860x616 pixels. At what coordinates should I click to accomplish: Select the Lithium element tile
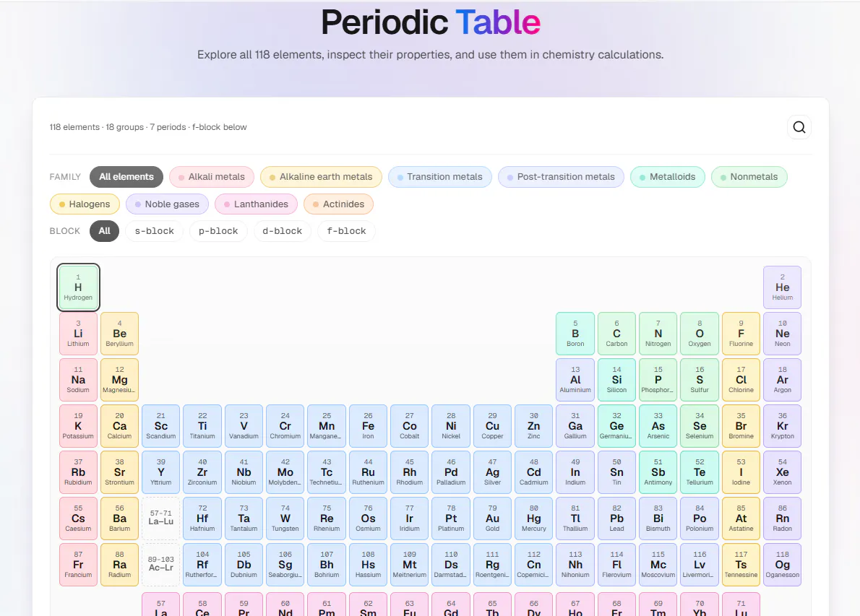79,333
